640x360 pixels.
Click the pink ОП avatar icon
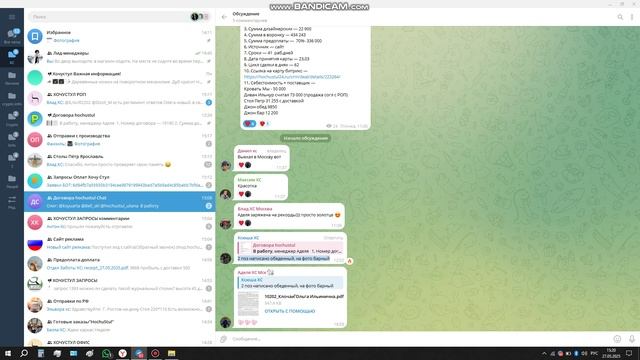click(35, 140)
